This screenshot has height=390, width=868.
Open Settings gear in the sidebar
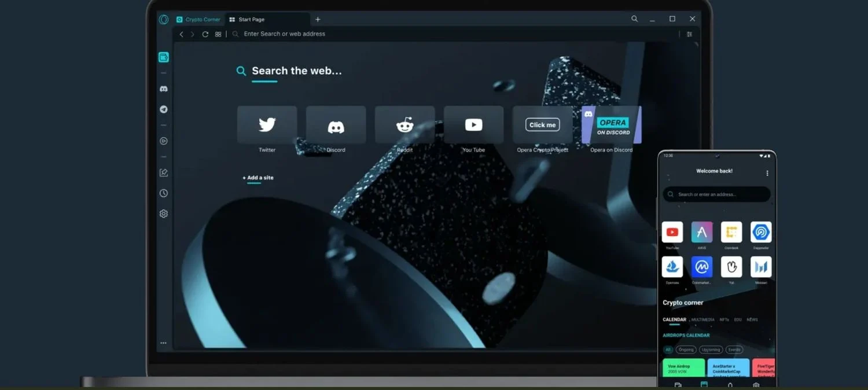pos(164,214)
